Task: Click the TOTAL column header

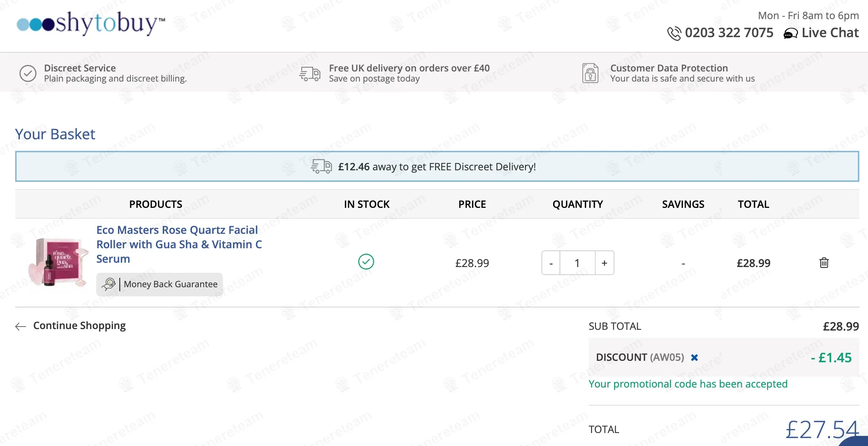Action: click(x=753, y=204)
